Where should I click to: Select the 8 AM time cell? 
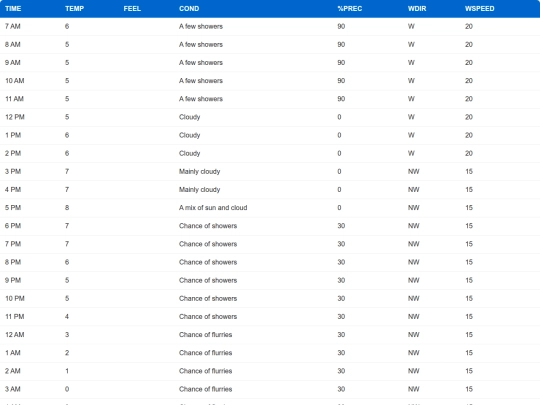click(x=13, y=44)
